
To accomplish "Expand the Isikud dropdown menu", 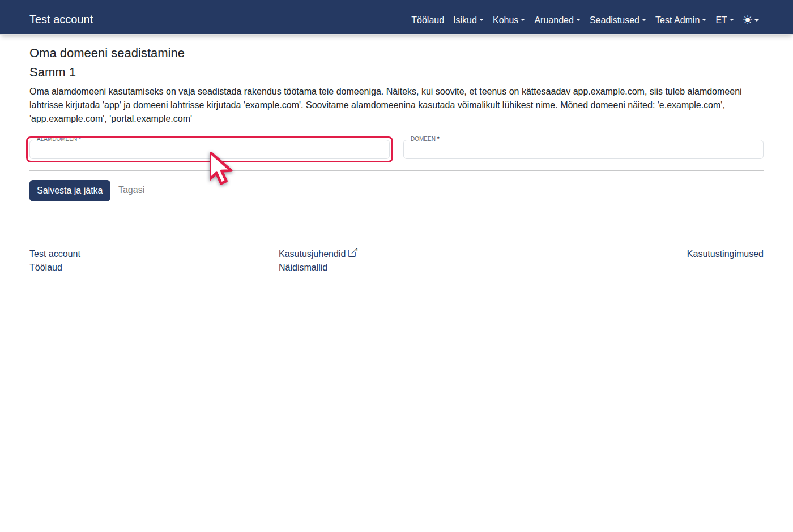I will pyautogui.click(x=468, y=20).
